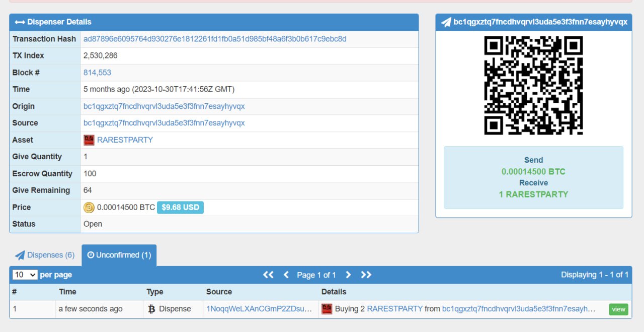
Task: Click the RARESTPARTY asset icon in Asset row
Action: (89, 140)
